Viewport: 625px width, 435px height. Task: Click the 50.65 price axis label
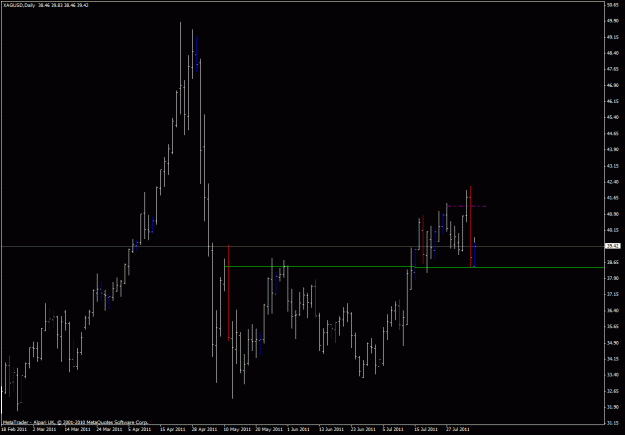tap(613, 5)
